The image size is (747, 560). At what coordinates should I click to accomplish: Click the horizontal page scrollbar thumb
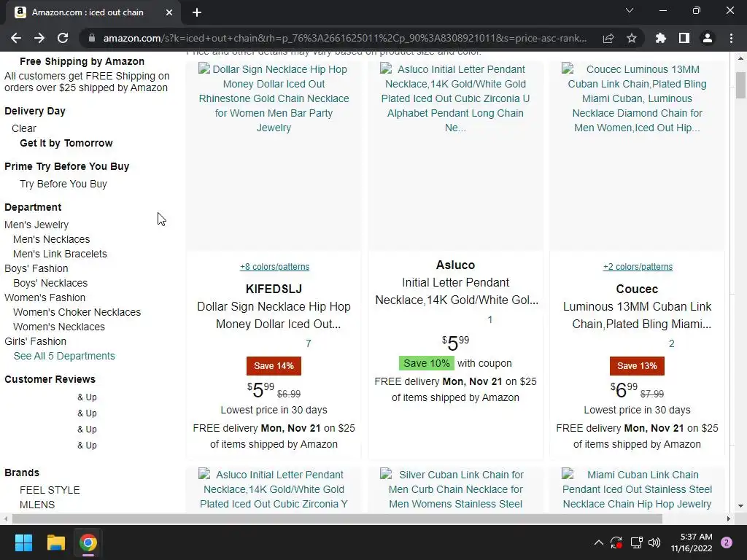click(337, 518)
